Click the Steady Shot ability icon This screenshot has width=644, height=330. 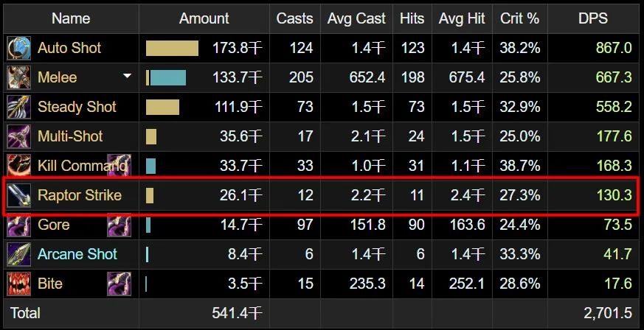[19, 107]
